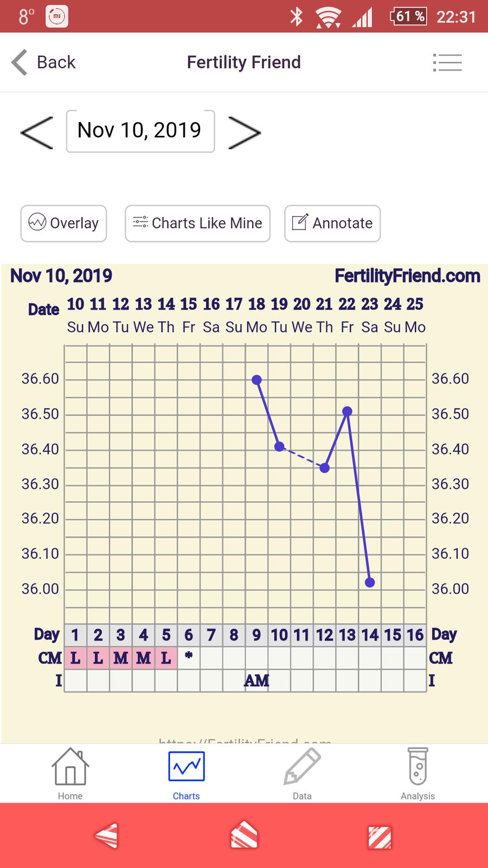Tap the Overlay button
Image resolution: width=488 pixels, height=868 pixels.
point(64,223)
